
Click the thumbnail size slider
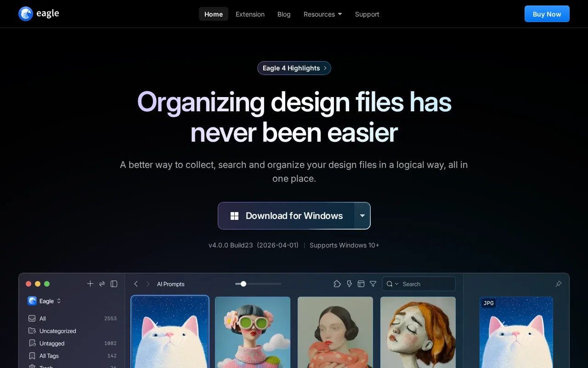tap(258, 284)
